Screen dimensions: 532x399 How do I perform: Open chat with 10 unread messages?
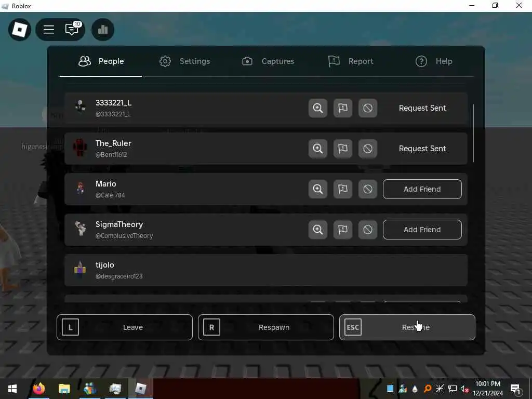(72, 29)
